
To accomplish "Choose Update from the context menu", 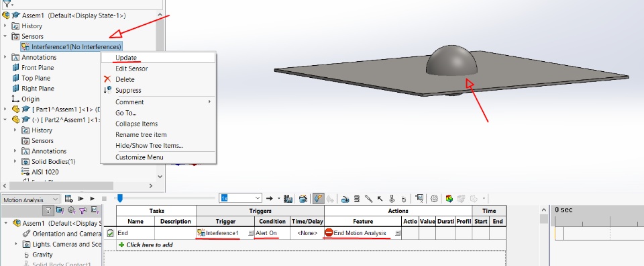I will (x=158, y=58).
